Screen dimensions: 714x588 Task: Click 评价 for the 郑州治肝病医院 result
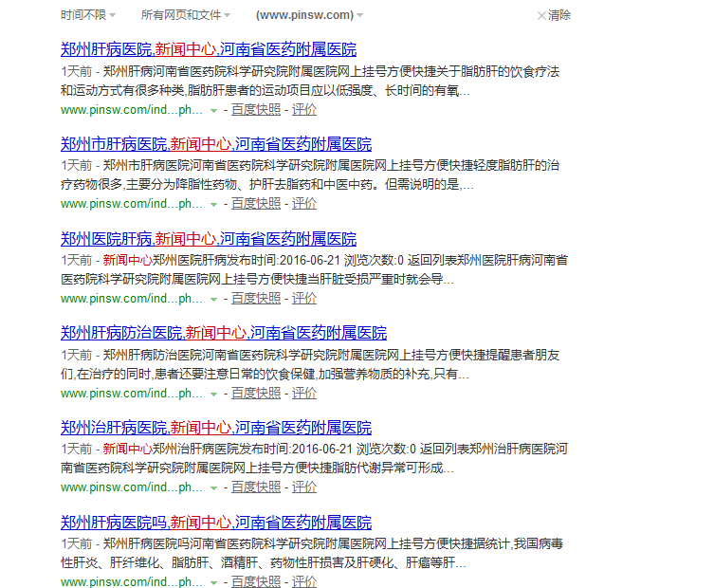[304, 487]
